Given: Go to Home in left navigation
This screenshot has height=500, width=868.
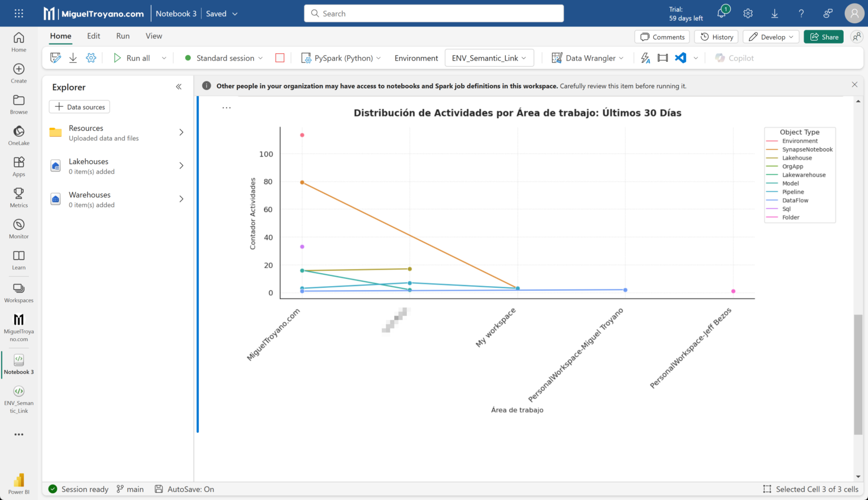Looking at the screenshot, I should click(x=19, y=42).
